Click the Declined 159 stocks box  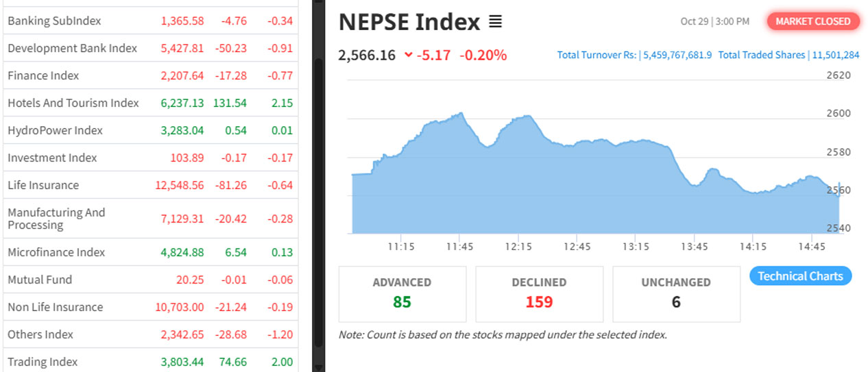tap(539, 293)
